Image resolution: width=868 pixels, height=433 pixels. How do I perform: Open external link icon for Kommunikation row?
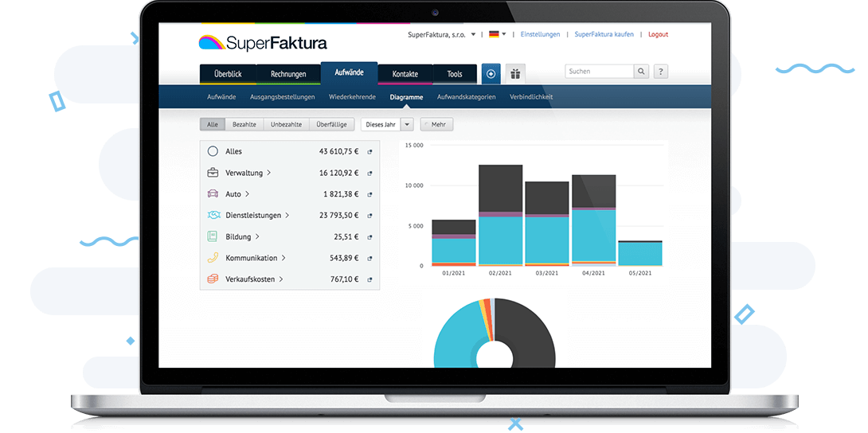(369, 258)
